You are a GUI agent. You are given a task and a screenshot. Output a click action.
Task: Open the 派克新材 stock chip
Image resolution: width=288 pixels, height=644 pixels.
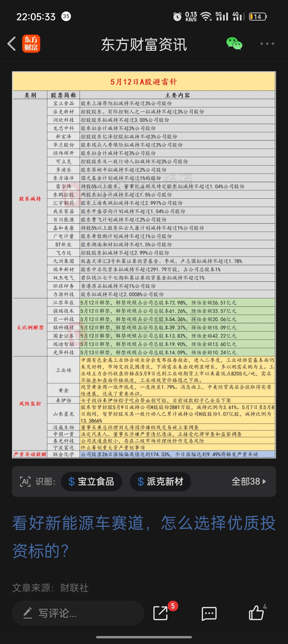click(x=161, y=482)
